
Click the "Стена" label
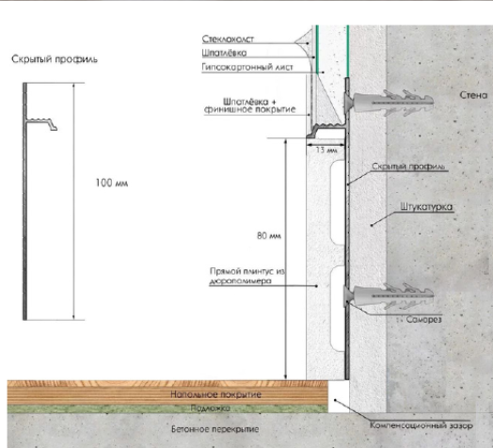[473, 95]
